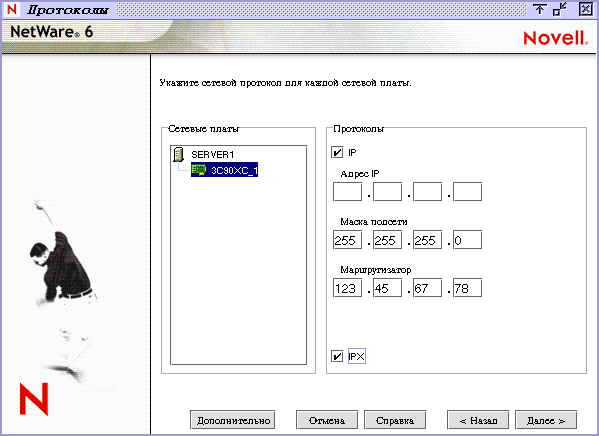Click the 3C90XC_1 network card icon
This screenshot has height=436, width=599.
click(199, 170)
